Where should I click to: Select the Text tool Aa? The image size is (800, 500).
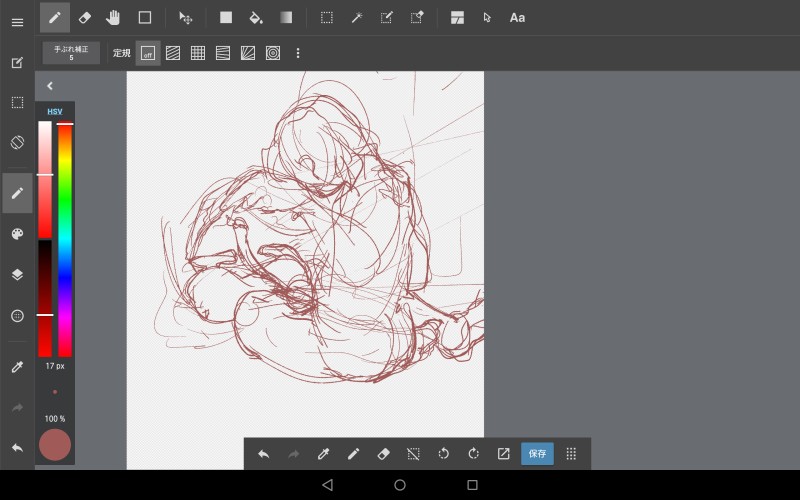pos(517,18)
